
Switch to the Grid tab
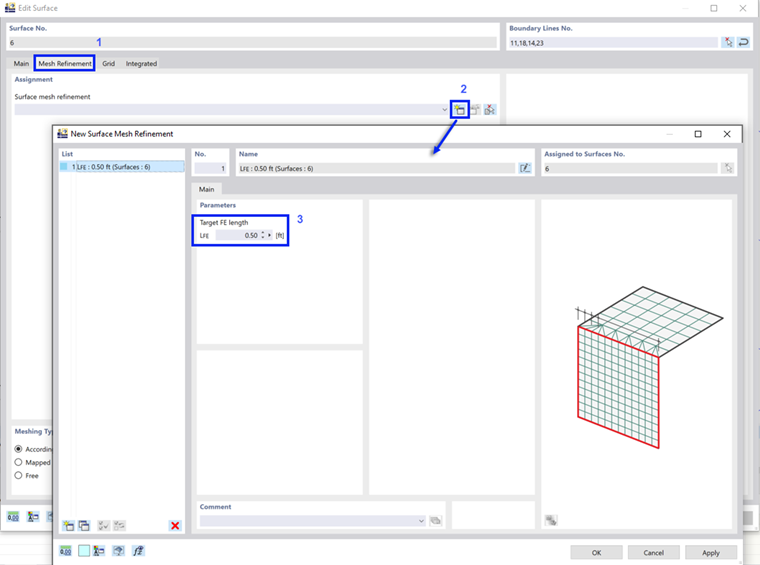pyautogui.click(x=109, y=63)
